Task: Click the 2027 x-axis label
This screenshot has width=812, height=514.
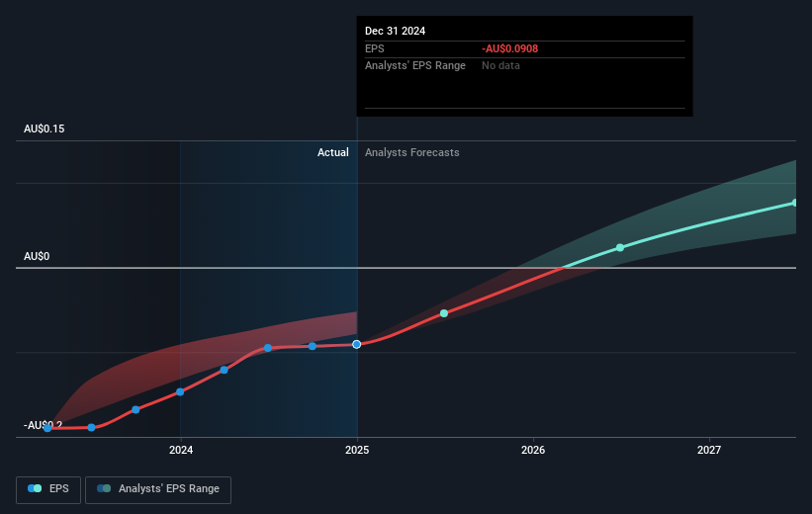Action: tap(709, 450)
